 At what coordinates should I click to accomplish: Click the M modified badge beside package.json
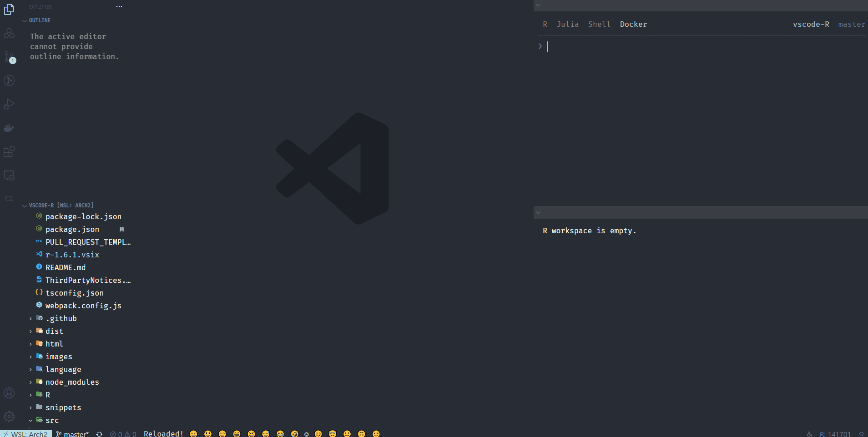point(121,229)
